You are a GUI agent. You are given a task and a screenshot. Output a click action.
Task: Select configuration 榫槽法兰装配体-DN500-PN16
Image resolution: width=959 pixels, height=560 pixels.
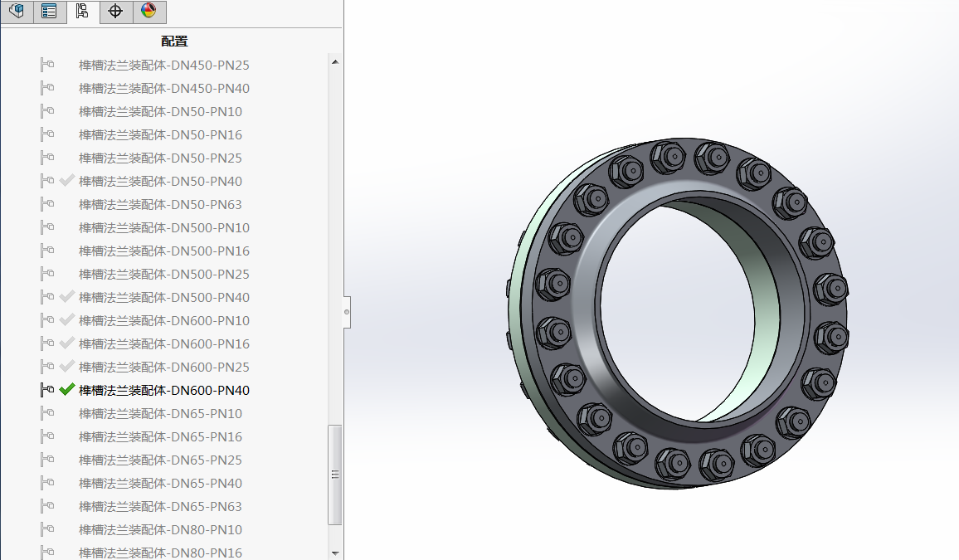[x=164, y=251]
